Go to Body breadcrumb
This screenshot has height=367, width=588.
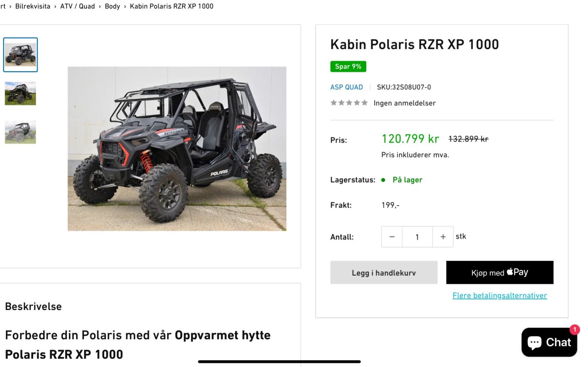pos(113,6)
